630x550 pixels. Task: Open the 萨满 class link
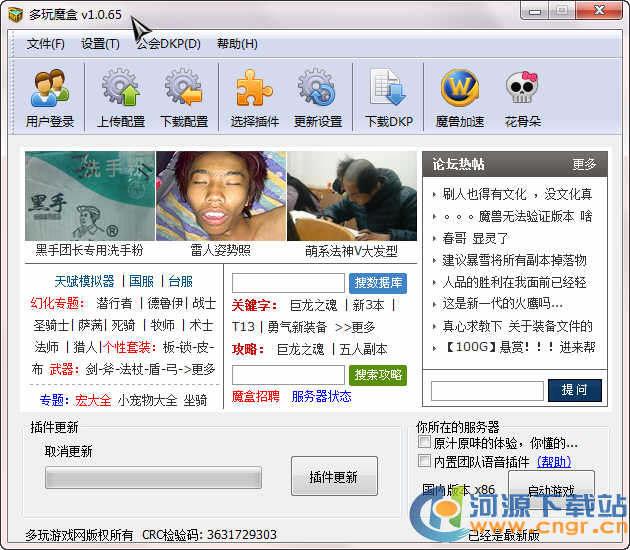[x=90, y=325]
